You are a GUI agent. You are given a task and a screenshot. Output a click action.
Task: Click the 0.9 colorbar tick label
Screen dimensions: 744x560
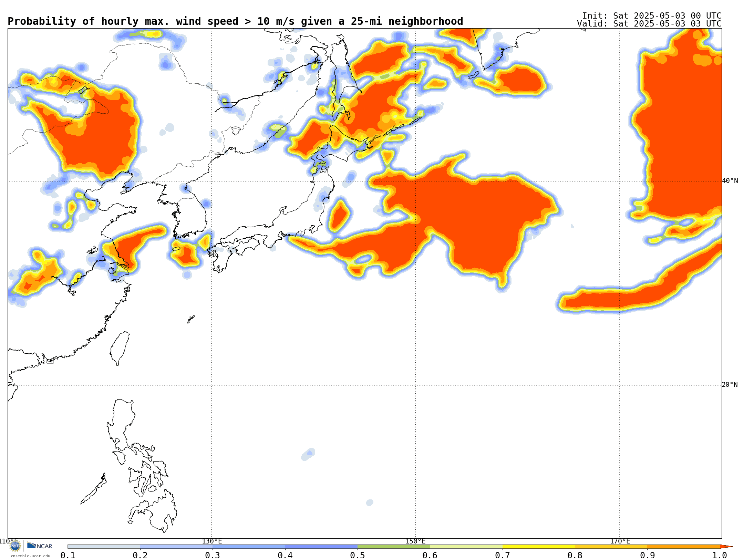tap(648, 555)
